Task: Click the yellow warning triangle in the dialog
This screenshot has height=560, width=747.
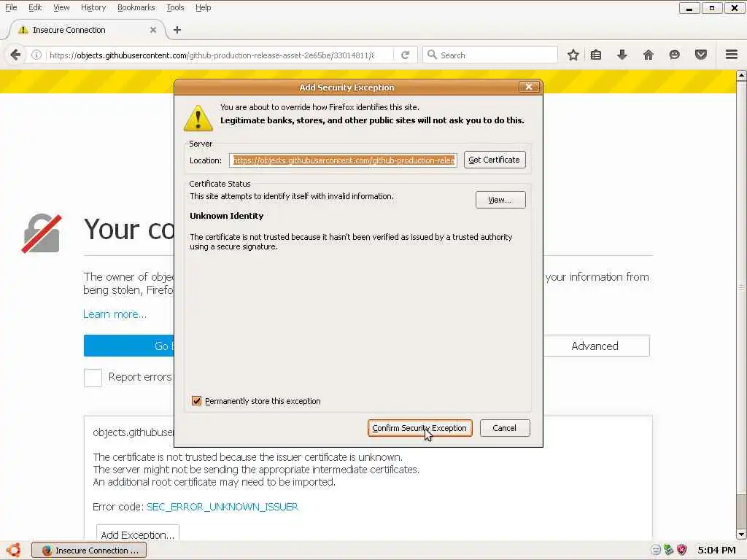Action: tap(198, 117)
